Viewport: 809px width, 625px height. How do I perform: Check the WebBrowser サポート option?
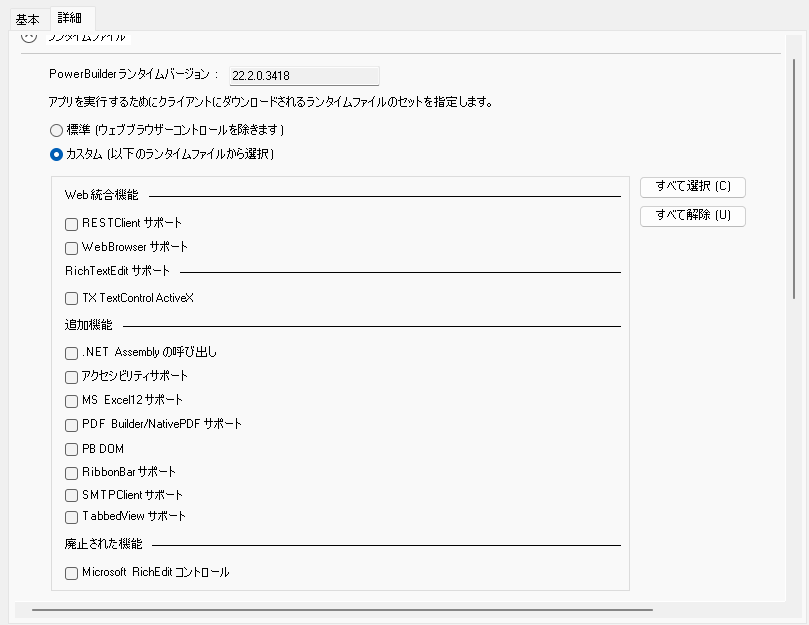(71, 248)
